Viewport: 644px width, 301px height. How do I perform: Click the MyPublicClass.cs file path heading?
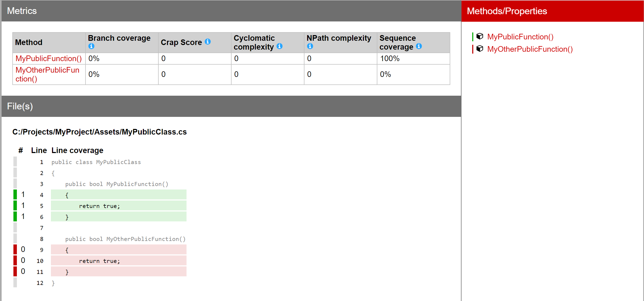tap(99, 132)
